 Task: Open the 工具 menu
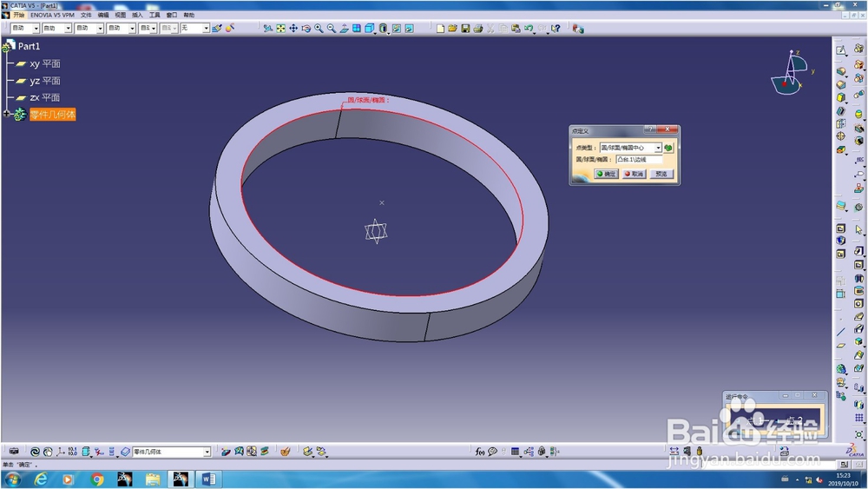point(155,15)
